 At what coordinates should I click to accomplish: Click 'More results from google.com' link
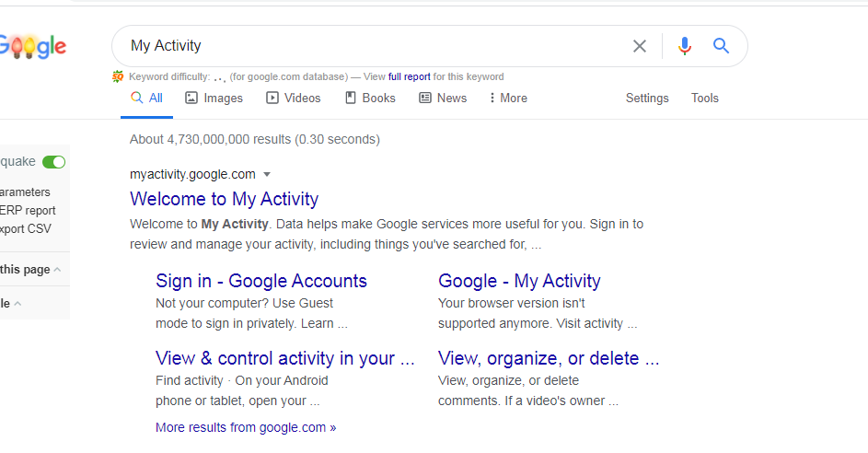pyautogui.click(x=246, y=427)
